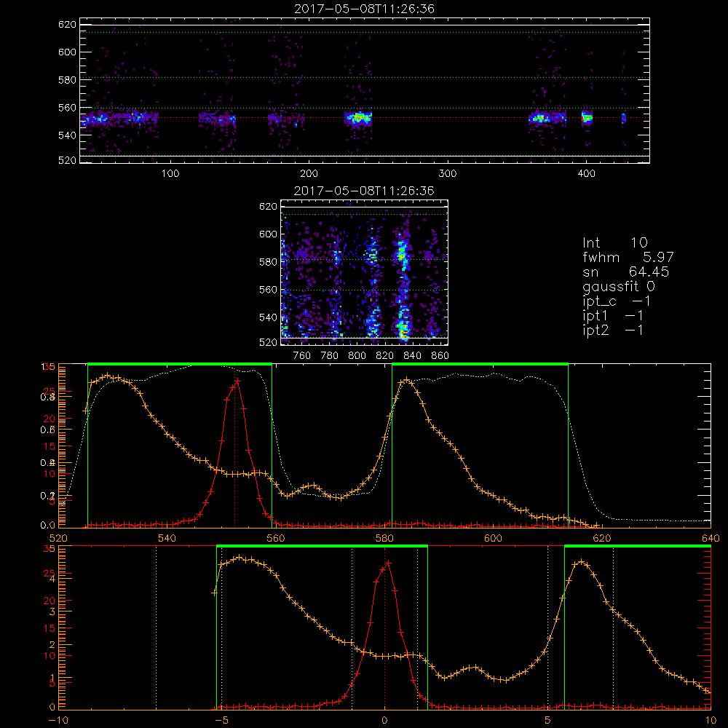Click the "300" x-axis label of the wide image
The image size is (728, 728).
(x=448, y=174)
